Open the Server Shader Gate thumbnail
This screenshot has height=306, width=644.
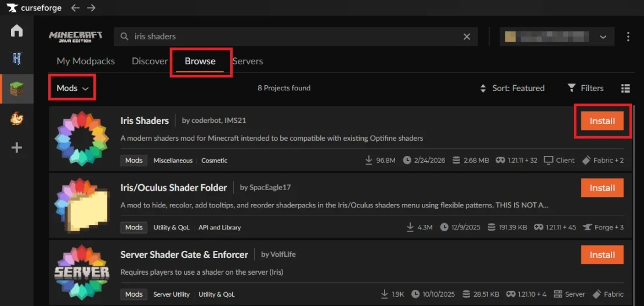pos(82,272)
